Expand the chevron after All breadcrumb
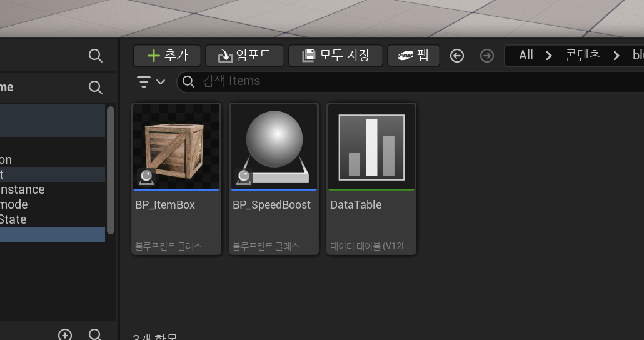This screenshot has height=340, width=644. tap(549, 56)
